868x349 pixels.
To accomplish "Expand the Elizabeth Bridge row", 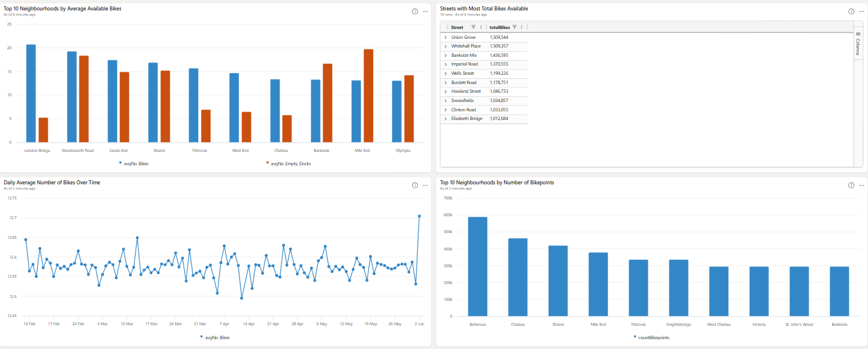I will [x=446, y=119].
